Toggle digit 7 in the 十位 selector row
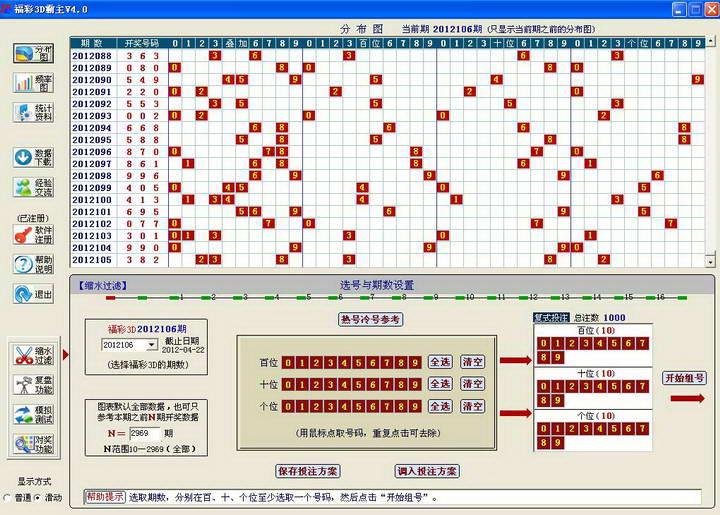This screenshot has width=720, height=515. coord(387,384)
